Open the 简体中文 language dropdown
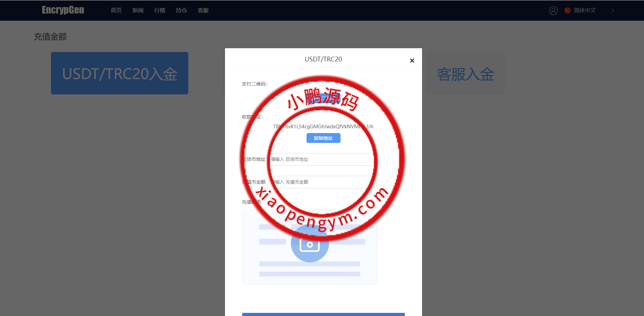The height and width of the screenshot is (316, 644). pos(585,11)
